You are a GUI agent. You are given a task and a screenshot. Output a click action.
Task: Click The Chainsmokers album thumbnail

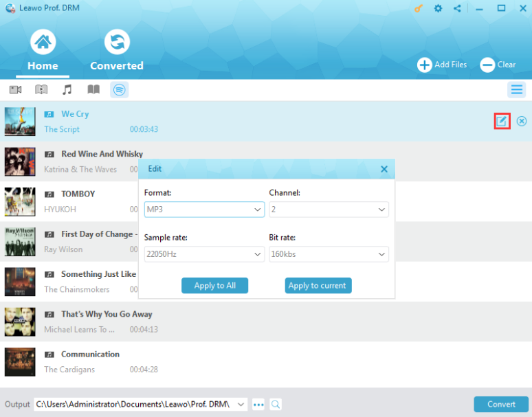coord(20,282)
